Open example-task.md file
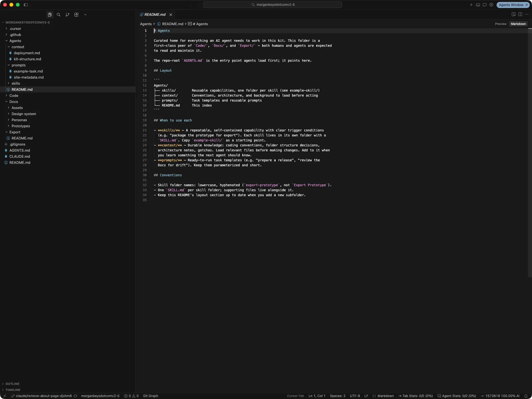Image resolution: width=532 pixels, height=399 pixels. click(x=28, y=71)
